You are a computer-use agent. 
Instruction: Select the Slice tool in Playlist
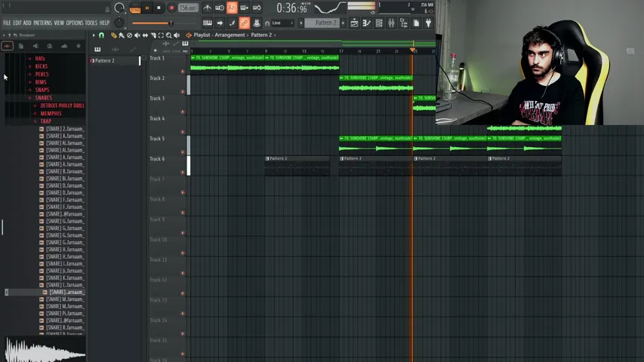(153, 35)
